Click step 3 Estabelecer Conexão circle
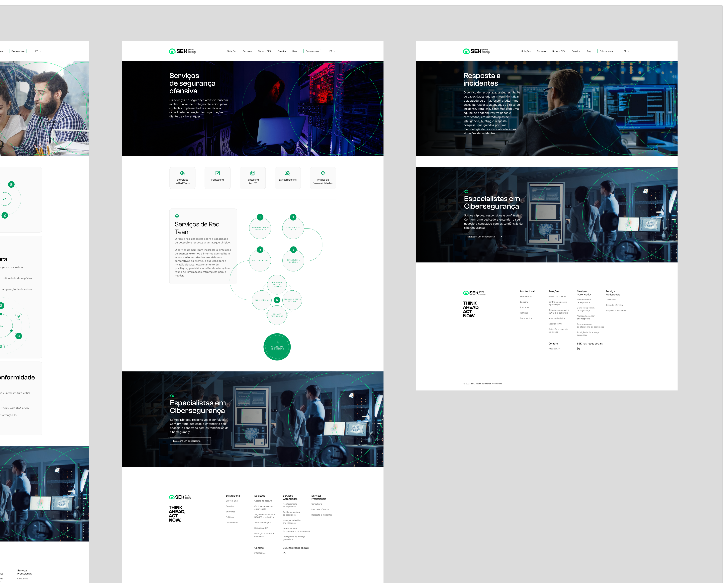The width and height of the screenshot is (728, 583). point(293,260)
